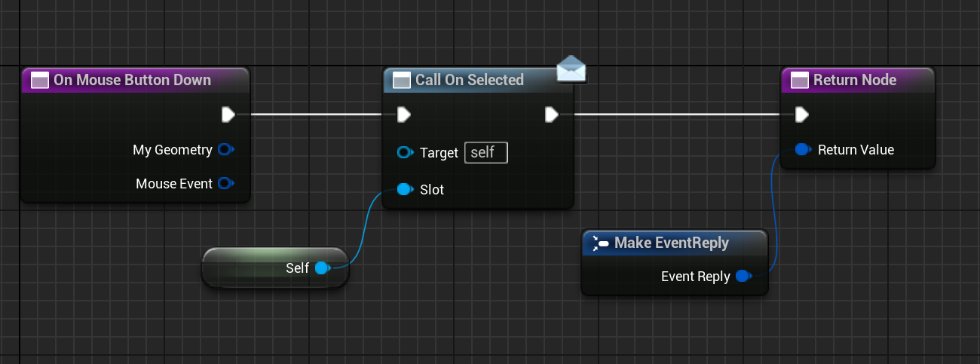The height and width of the screenshot is (364, 980).
Task: Click the Call On Selected node header icon
Action: click(x=402, y=80)
